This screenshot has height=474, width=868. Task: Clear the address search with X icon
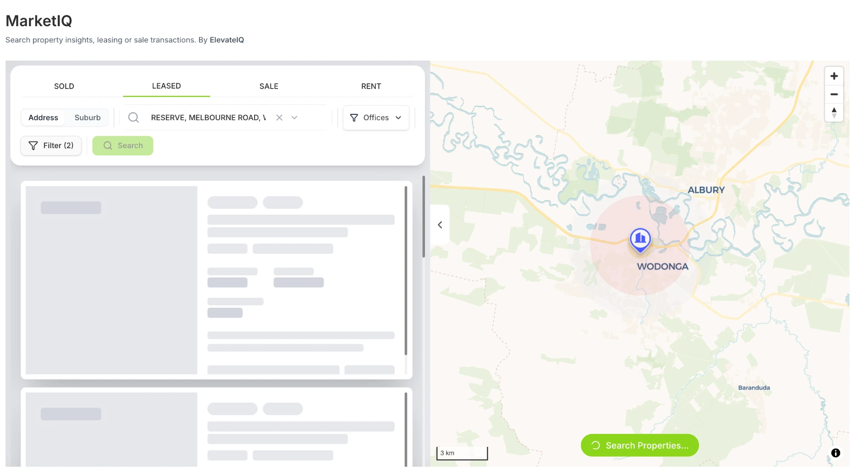click(x=279, y=117)
